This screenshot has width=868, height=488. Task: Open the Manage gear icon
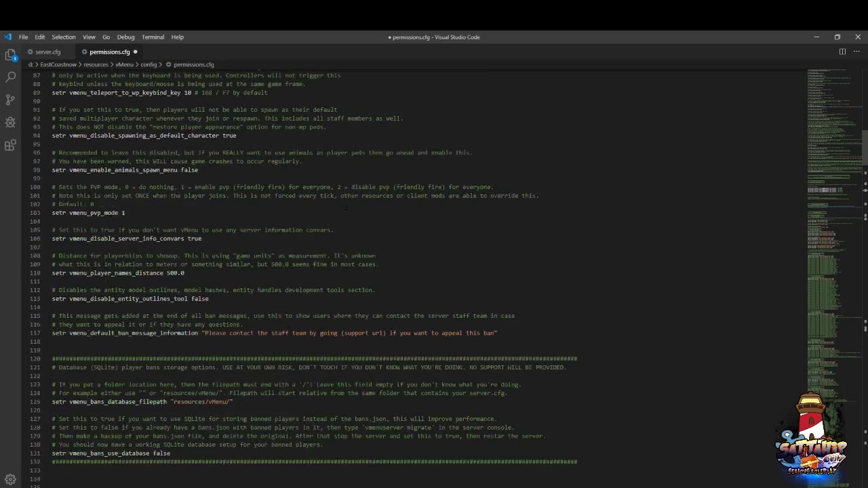point(10,479)
